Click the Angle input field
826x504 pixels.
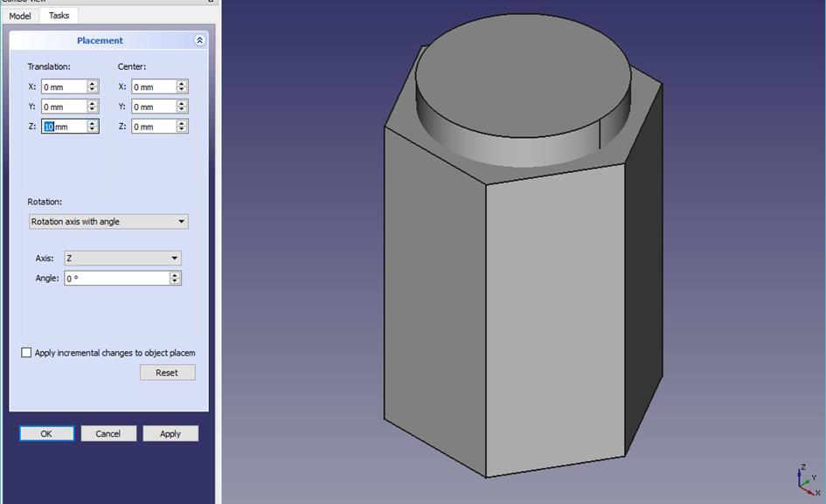click(x=117, y=278)
